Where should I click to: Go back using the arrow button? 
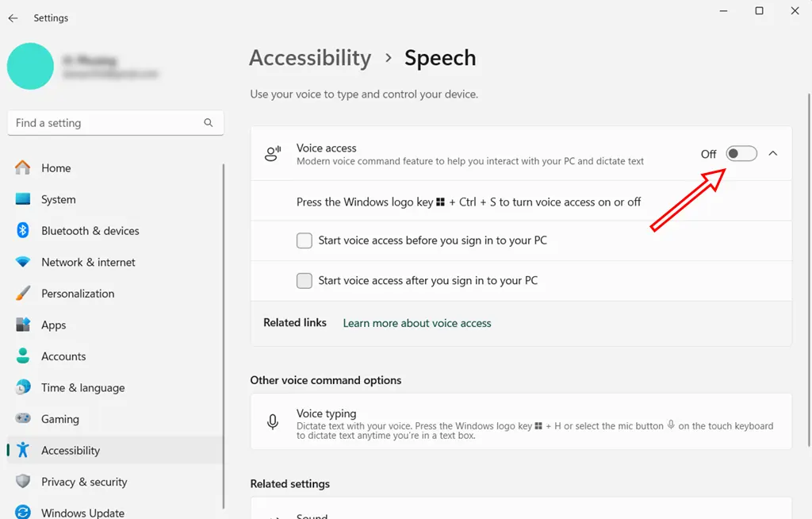pos(13,17)
